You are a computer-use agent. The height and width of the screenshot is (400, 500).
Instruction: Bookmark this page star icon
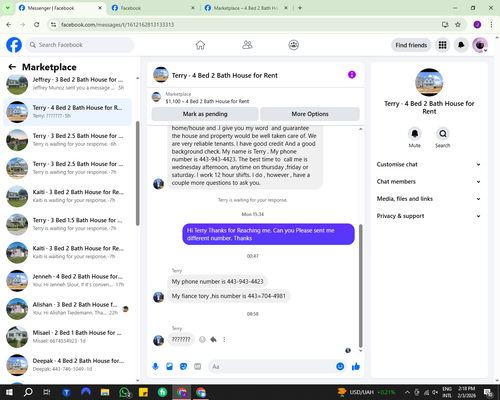click(458, 24)
